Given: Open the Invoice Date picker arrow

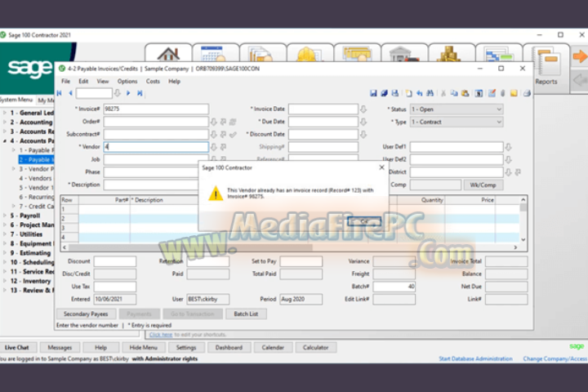Looking at the screenshot, I should [x=363, y=109].
